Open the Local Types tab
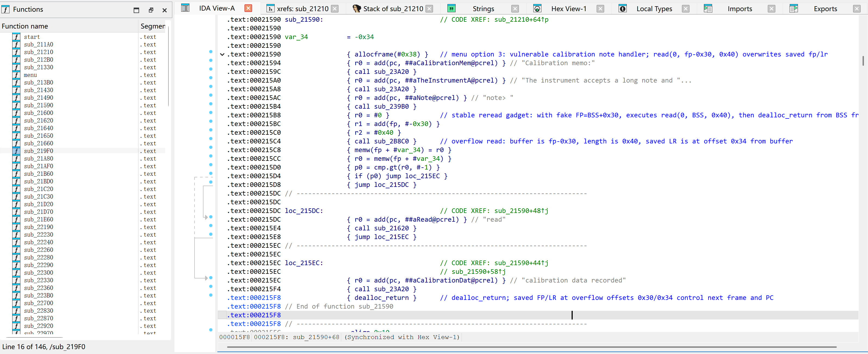The width and height of the screenshot is (868, 354). click(x=654, y=9)
